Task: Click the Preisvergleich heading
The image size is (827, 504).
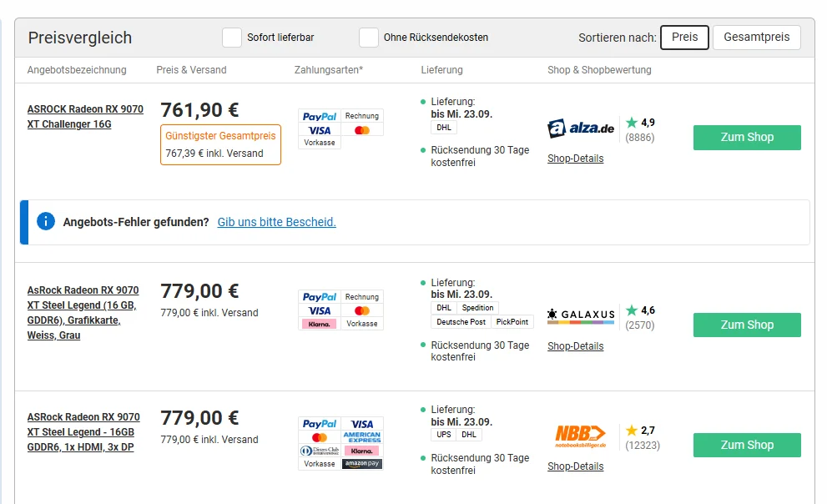Action: (80, 38)
